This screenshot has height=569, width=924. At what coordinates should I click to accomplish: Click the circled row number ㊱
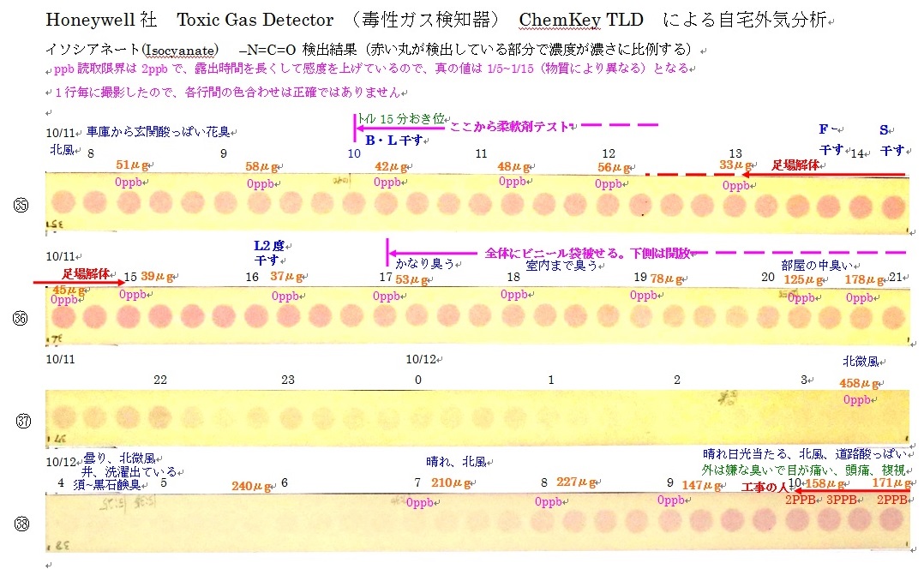(21, 319)
